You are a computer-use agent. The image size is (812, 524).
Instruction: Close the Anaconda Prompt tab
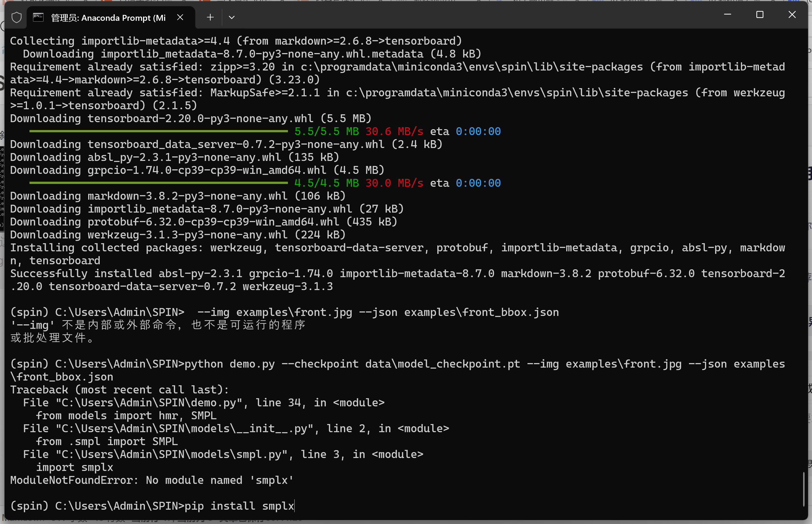(x=180, y=17)
